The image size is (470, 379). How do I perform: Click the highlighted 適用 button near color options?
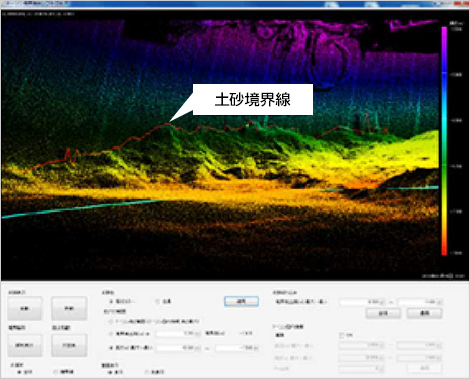point(241,301)
